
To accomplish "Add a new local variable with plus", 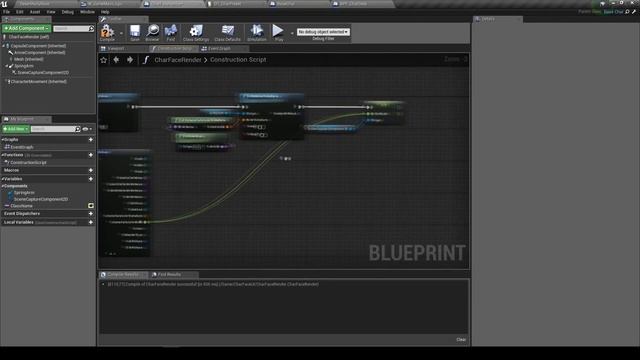I will click(x=91, y=222).
